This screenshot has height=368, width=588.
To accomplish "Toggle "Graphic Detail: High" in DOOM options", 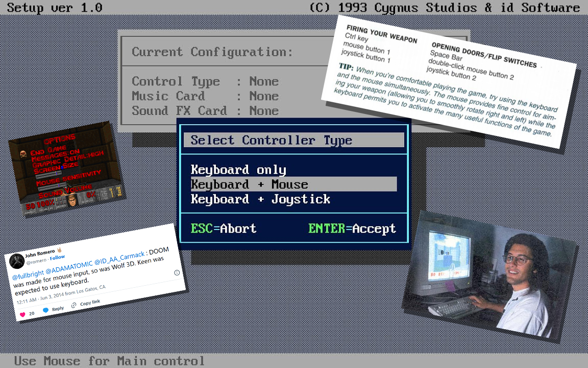I will (x=67, y=159).
